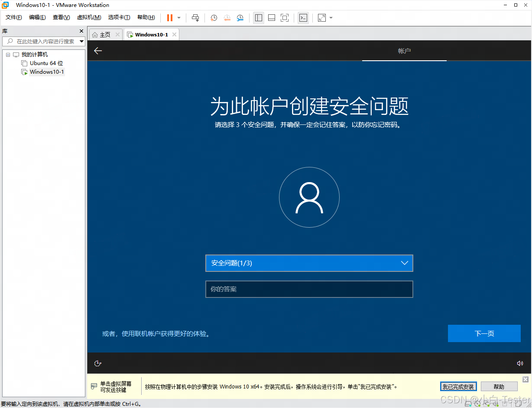Click the 单击虚拟屏幕可发送按键 hint text

[116, 387]
